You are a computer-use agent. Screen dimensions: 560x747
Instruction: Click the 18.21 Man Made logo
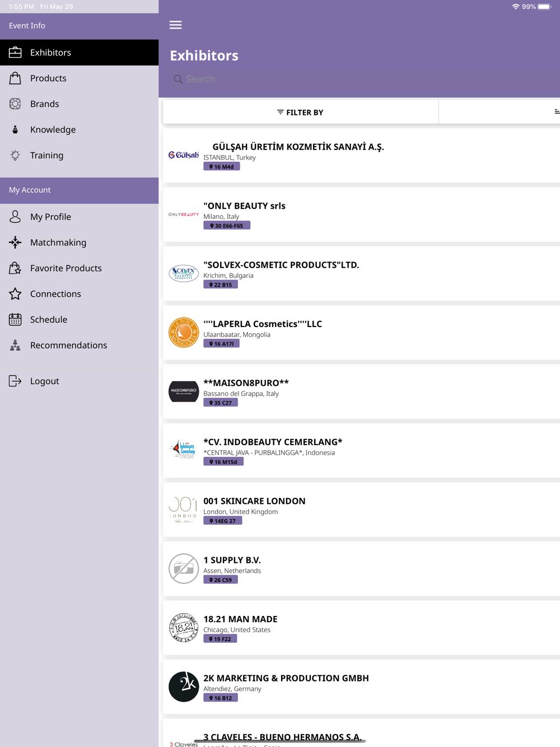[x=184, y=628]
